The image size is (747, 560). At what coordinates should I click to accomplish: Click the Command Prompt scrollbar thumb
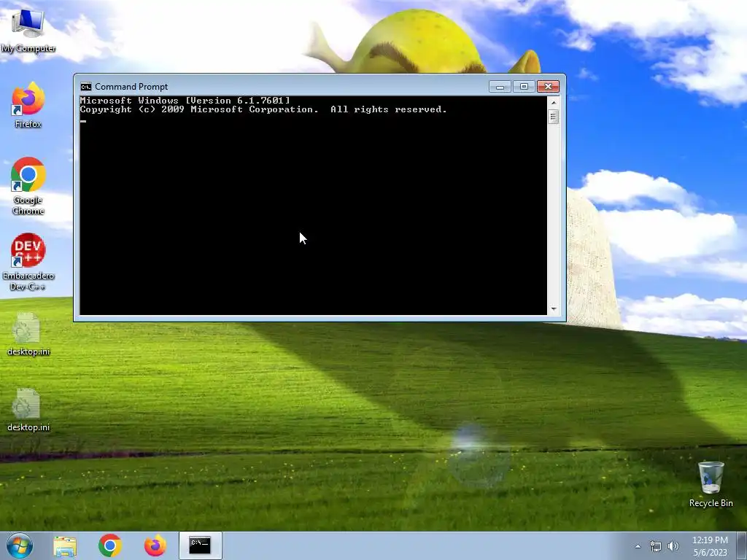553,117
